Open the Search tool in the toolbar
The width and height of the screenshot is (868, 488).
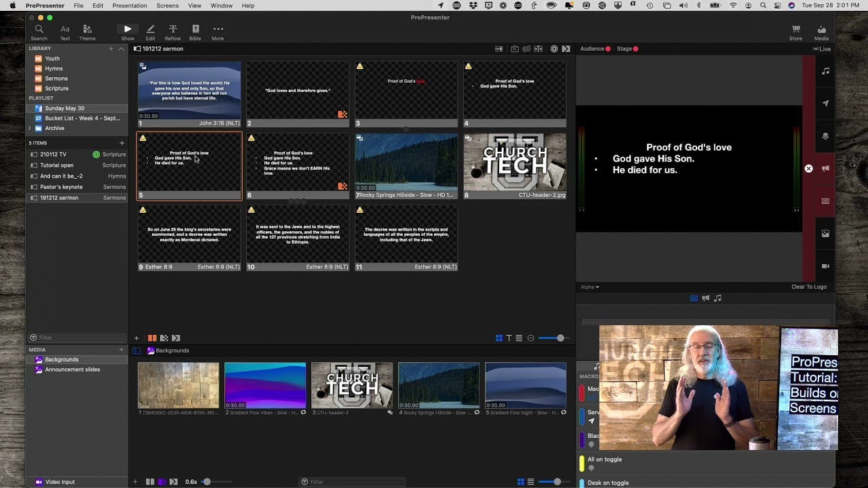coord(39,33)
